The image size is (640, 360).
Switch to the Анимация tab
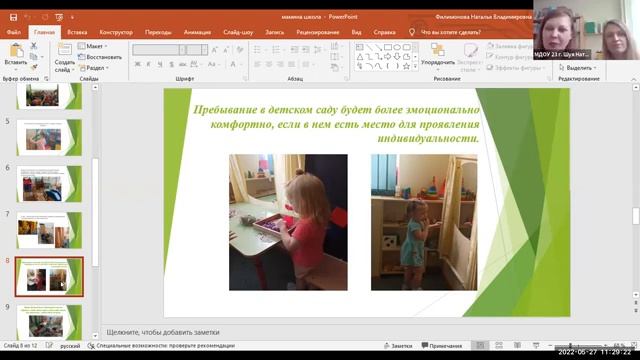[x=197, y=32]
